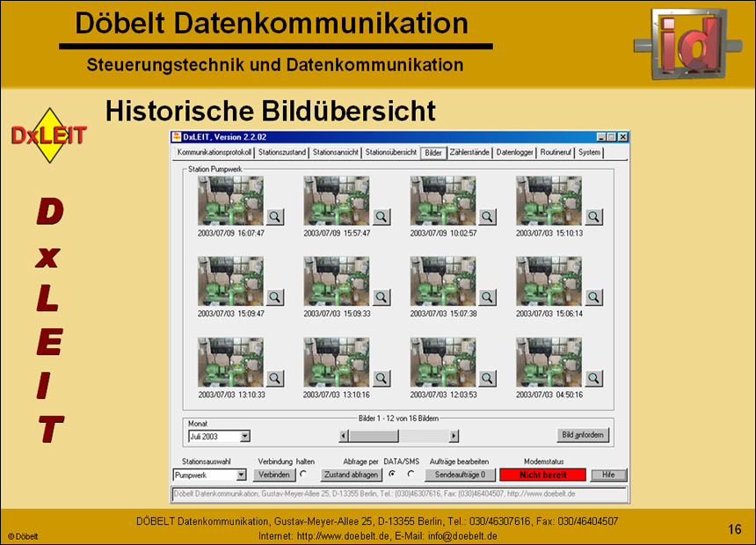Open the Stationsauswahl dropdown showing Pumpwerk
This screenshot has height=545, width=756.
[x=243, y=475]
